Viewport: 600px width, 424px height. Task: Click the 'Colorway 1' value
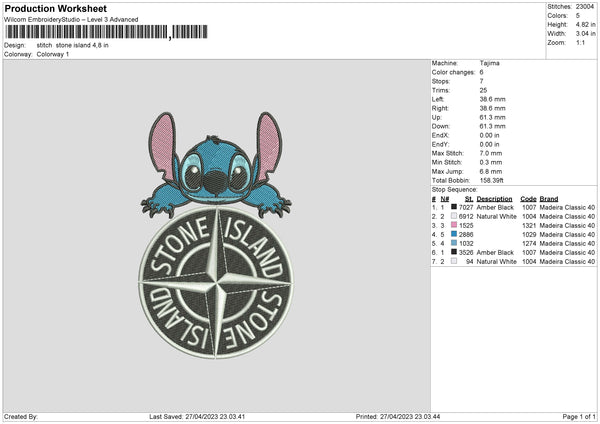(53, 54)
